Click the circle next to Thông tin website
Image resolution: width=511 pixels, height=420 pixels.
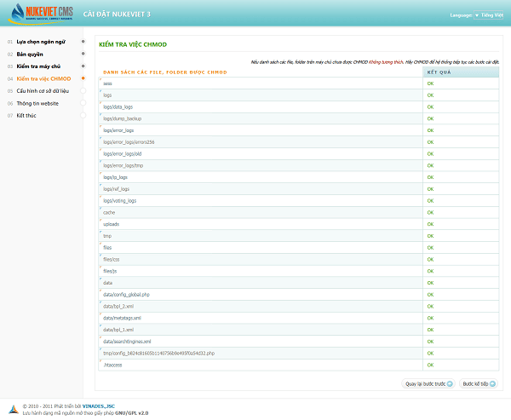pos(83,103)
